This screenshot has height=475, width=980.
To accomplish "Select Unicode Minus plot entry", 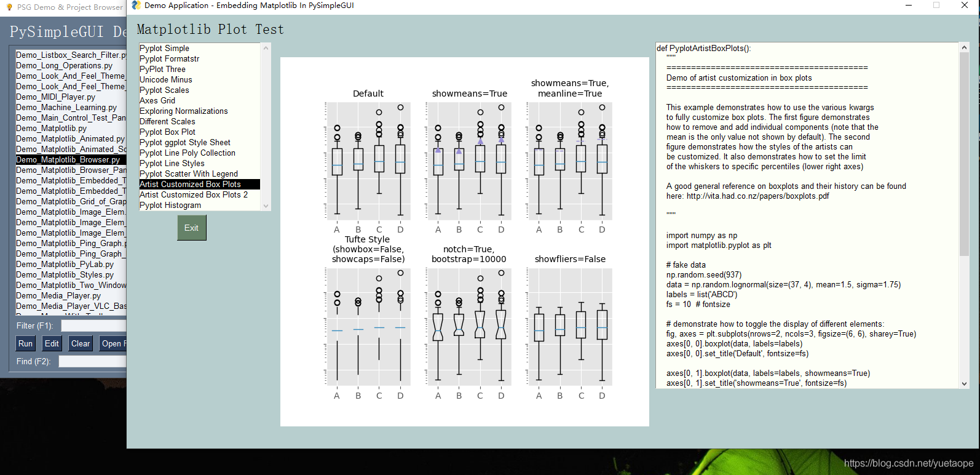I will coord(200,79).
